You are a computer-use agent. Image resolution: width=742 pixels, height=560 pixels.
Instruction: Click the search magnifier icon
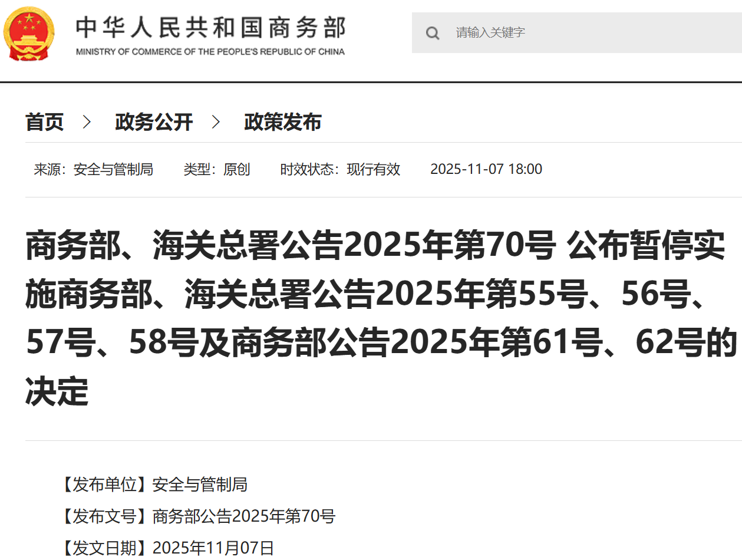coord(433,33)
